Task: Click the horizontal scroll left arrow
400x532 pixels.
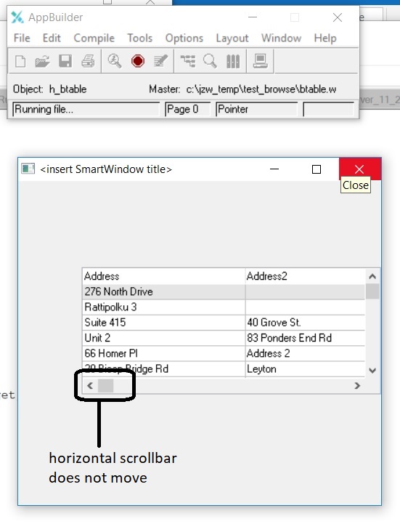Action: [90, 386]
